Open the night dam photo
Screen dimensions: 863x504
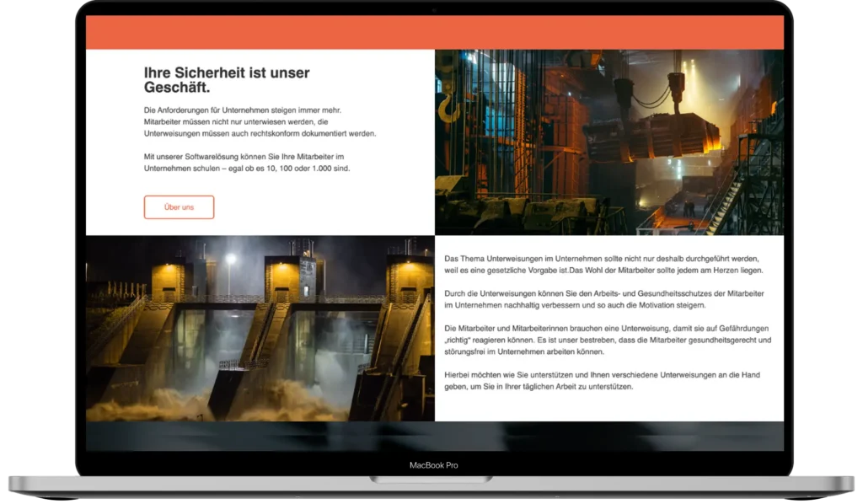point(260,329)
